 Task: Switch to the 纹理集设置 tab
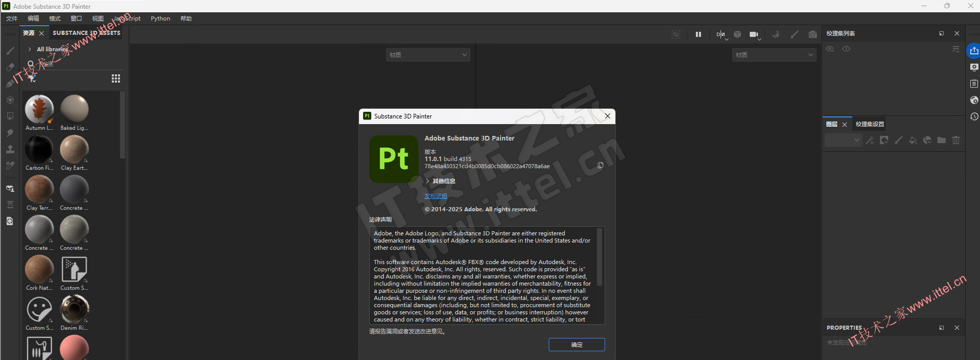point(870,124)
